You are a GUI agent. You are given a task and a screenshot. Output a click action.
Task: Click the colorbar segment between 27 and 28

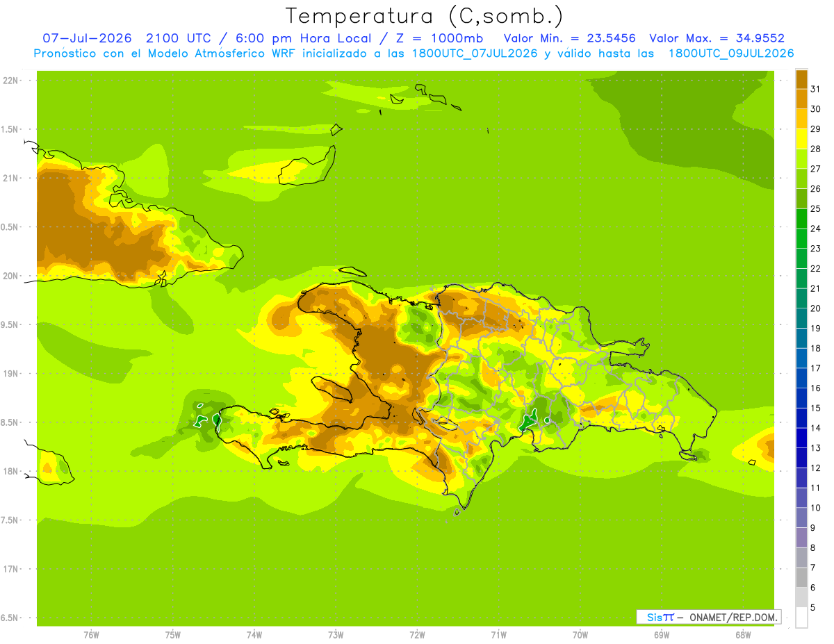(801, 158)
